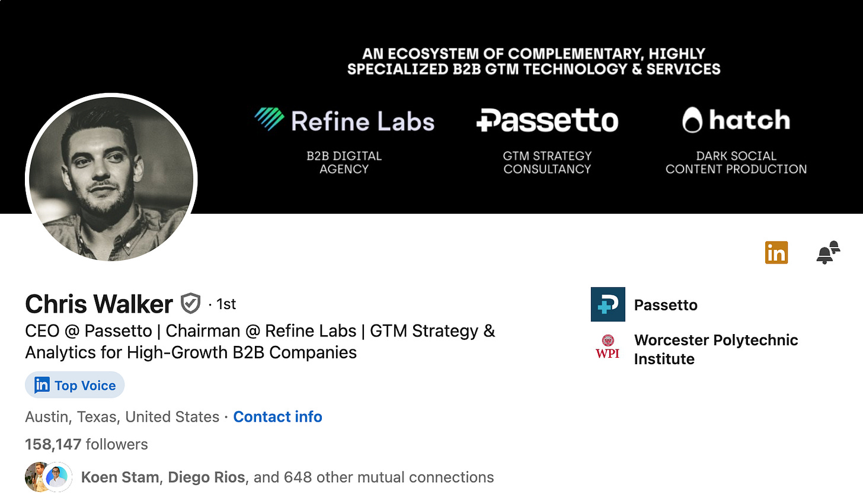863x504 pixels.
Task: Open Contact info
Action: [x=277, y=417]
